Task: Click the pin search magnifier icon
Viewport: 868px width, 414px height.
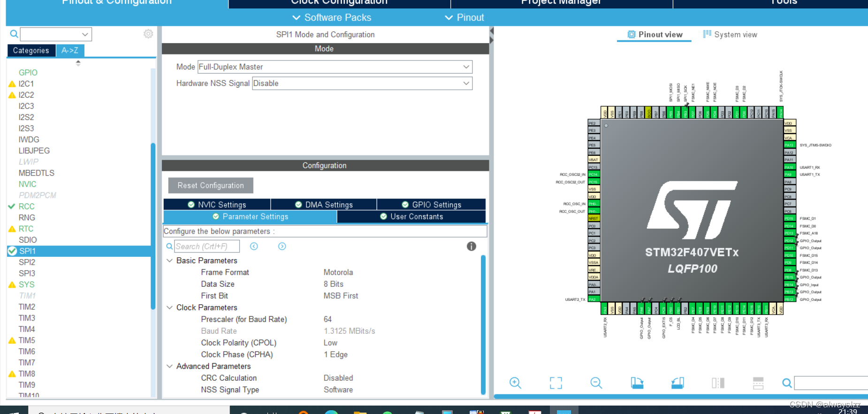Action: [x=787, y=383]
